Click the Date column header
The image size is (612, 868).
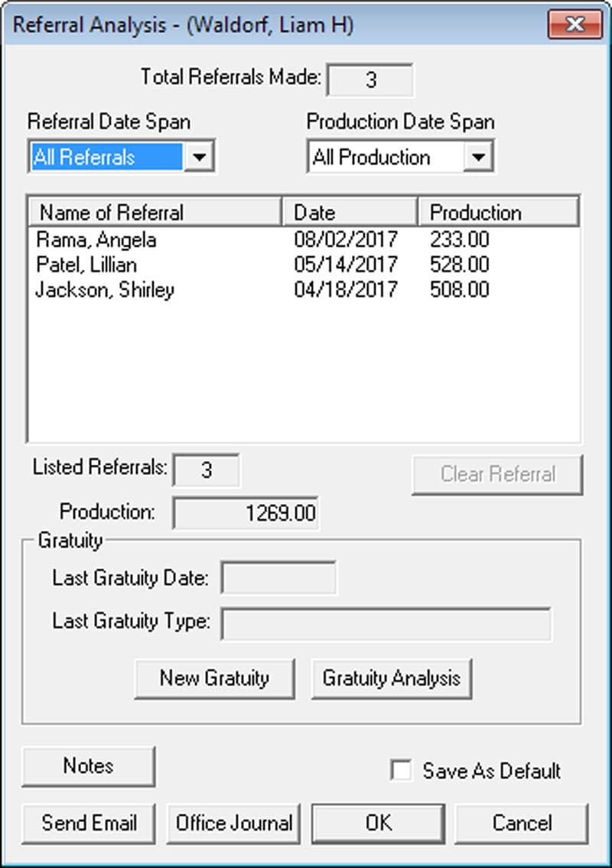tap(349, 212)
